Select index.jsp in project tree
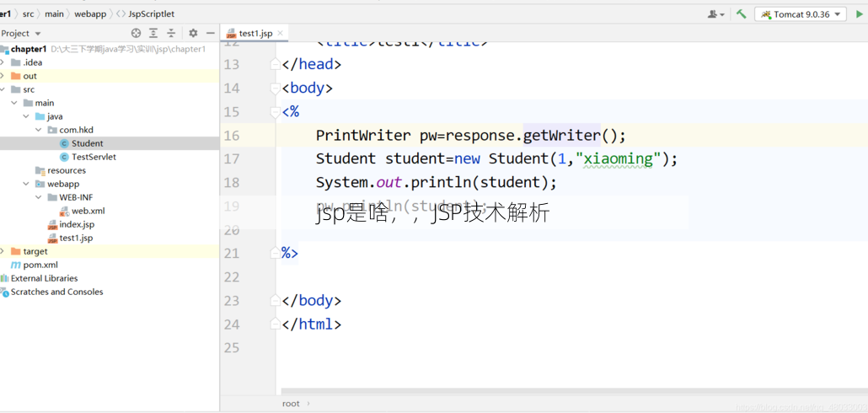 coord(77,224)
